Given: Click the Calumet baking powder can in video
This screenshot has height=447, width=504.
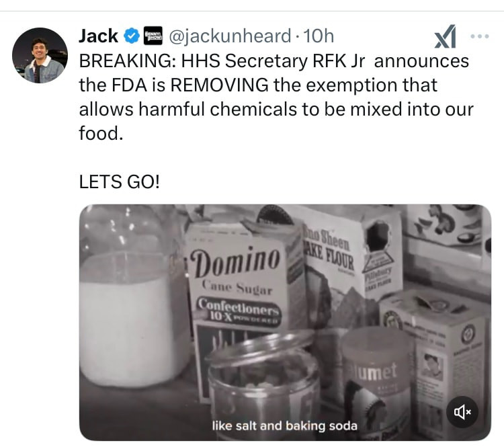Looking at the screenshot, I should click(376, 380).
